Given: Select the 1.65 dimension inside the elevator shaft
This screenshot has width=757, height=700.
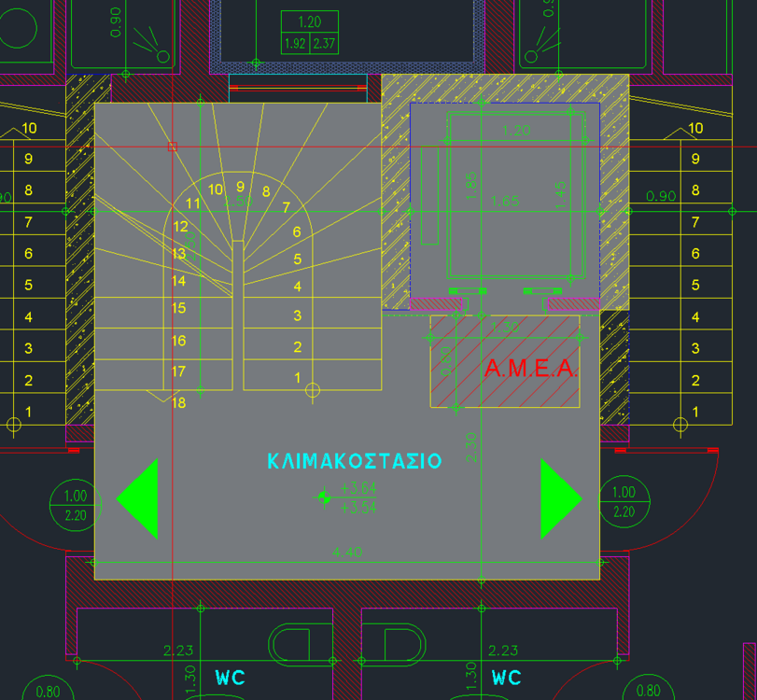Looking at the screenshot, I should (504, 201).
